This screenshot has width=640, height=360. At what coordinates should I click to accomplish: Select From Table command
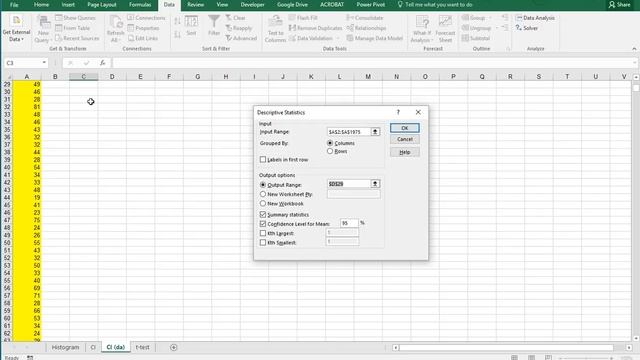(73, 28)
